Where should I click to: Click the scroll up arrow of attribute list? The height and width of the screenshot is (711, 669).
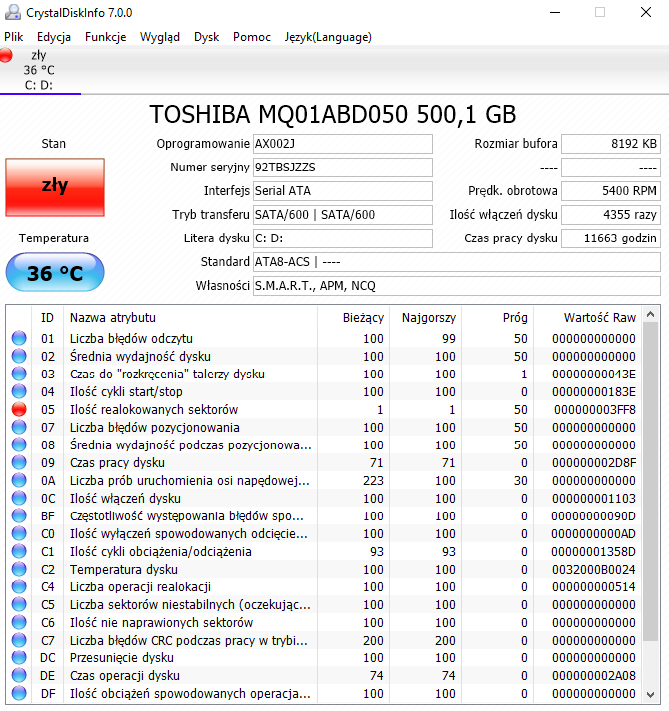(650, 314)
